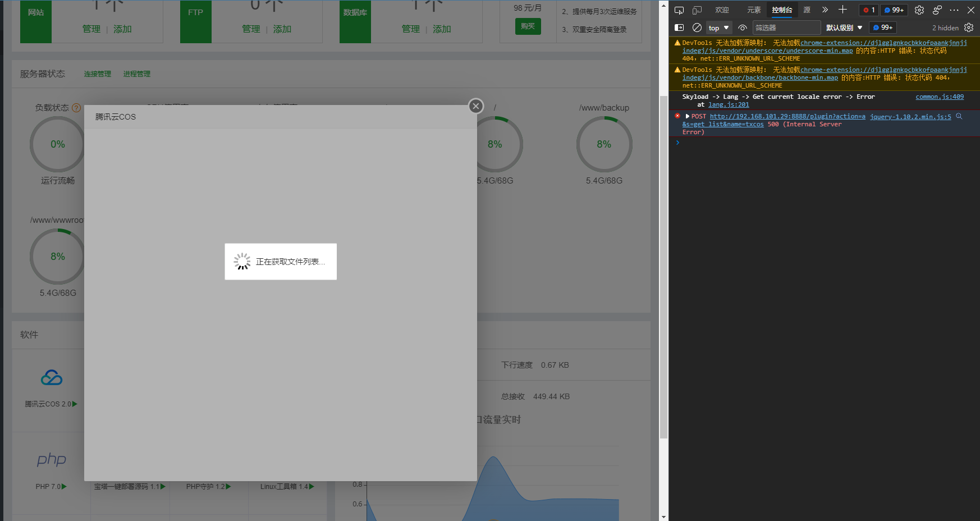The width and height of the screenshot is (980, 521).
Task: Open DevTools settings gear
Action: [919, 10]
